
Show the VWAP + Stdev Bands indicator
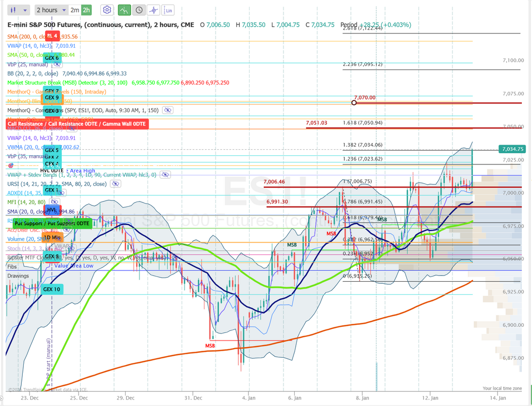coord(165,175)
